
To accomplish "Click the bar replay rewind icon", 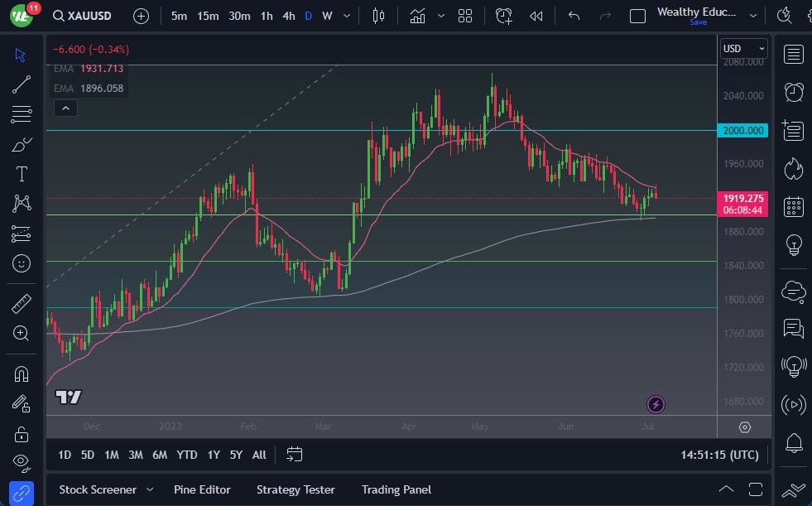I will click(536, 16).
